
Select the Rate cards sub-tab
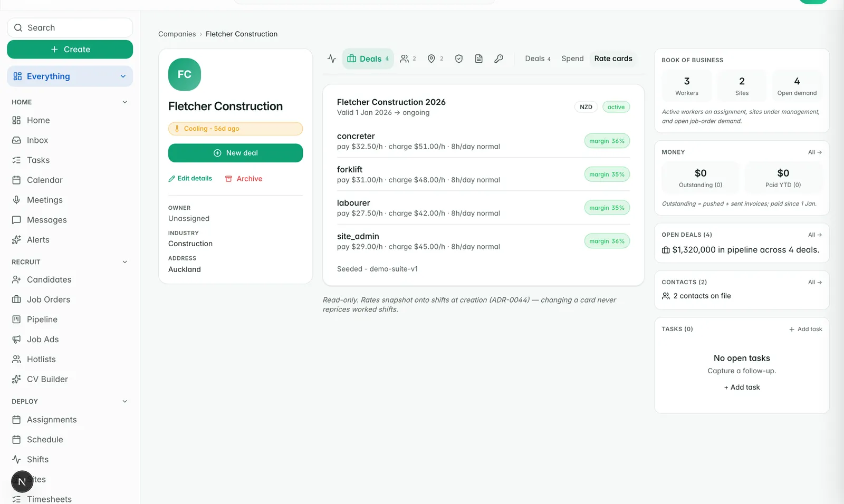[x=613, y=59]
